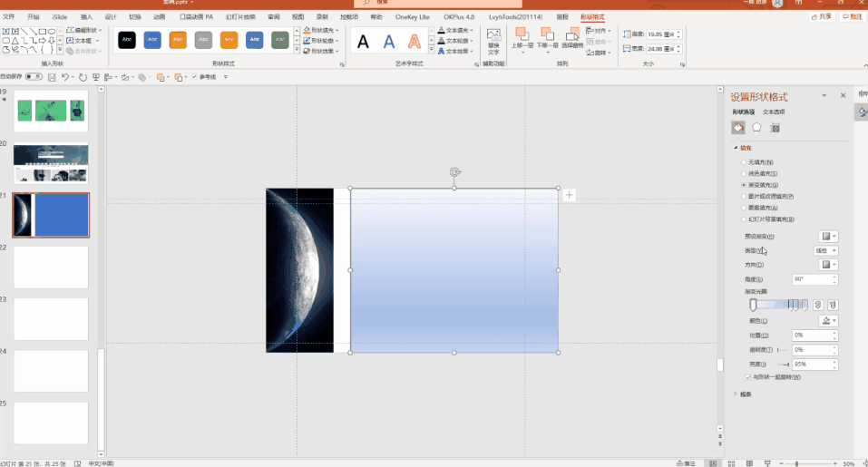Click the 透明度 transparency slider

783,350
